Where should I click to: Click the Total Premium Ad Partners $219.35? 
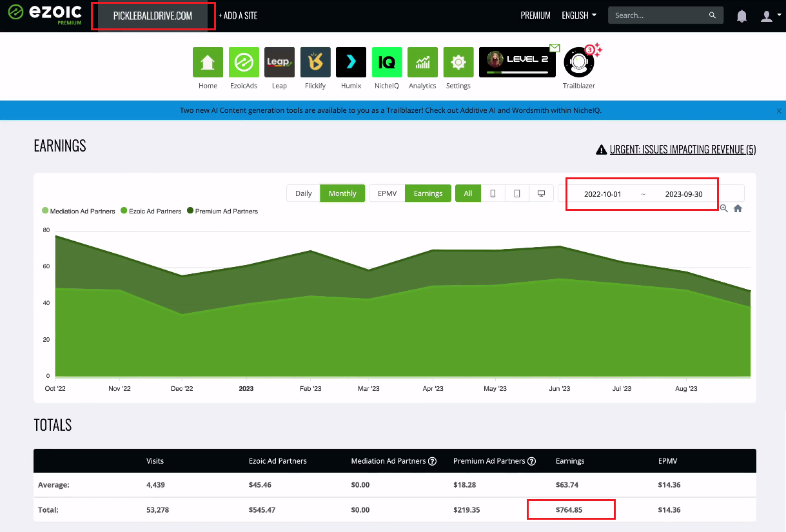(x=467, y=509)
